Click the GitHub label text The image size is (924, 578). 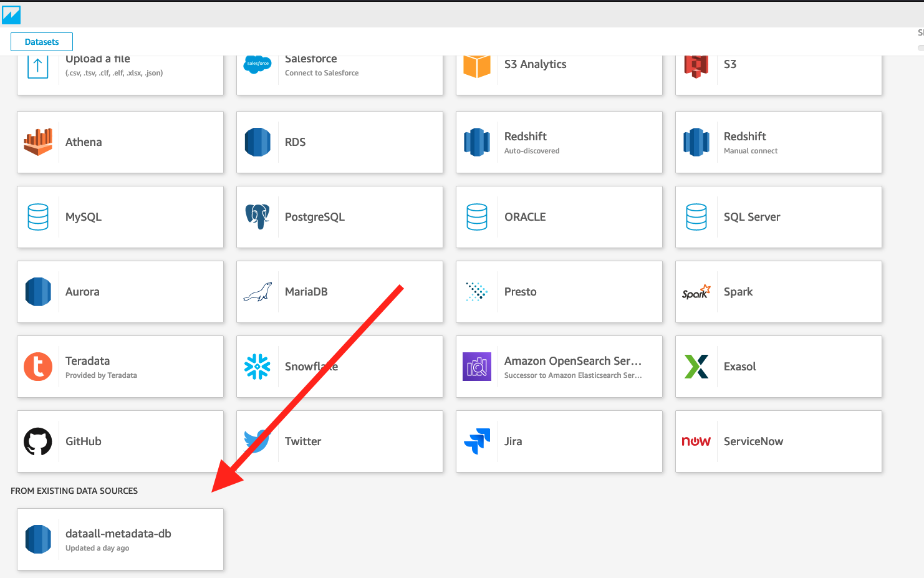point(84,441)
